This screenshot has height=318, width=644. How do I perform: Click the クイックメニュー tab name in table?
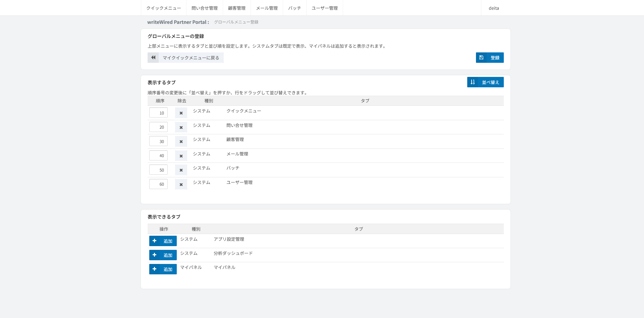coord(244,111)
